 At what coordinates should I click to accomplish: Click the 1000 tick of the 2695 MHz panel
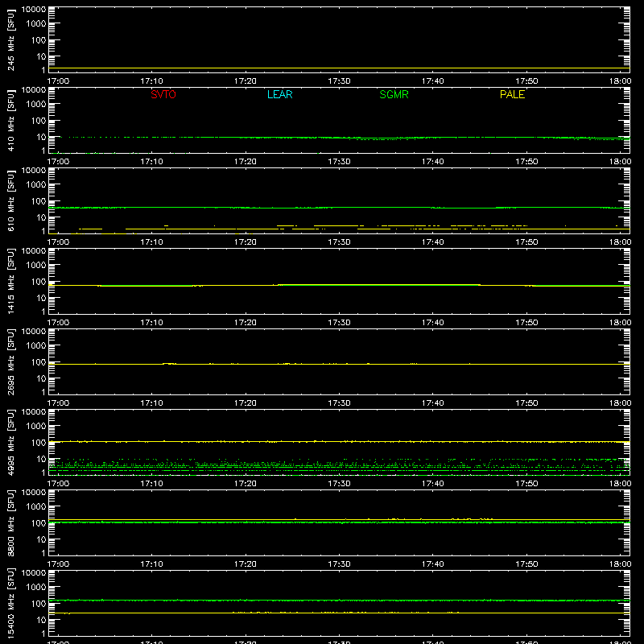click(x=36, y=346)
